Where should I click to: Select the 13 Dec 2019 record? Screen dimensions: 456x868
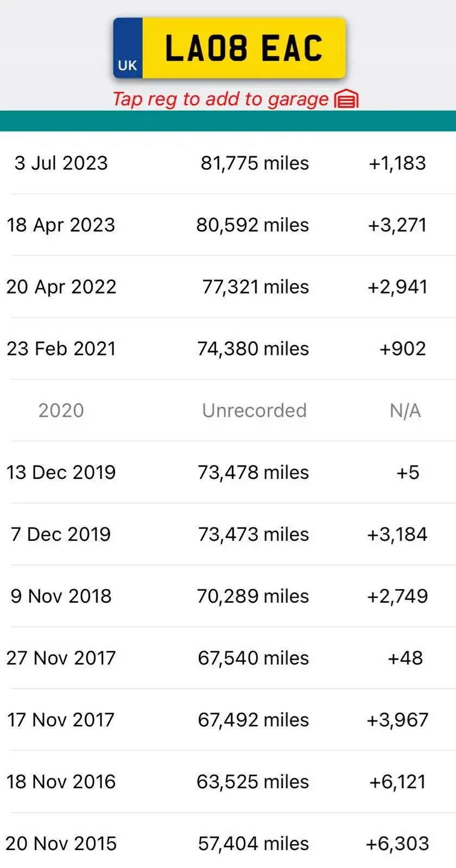click(x=228, y=472)
